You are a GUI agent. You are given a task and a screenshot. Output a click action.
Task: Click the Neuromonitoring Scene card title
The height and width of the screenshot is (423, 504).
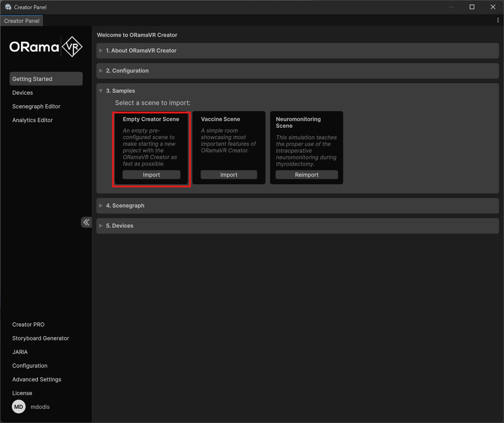tap(298, 122)
